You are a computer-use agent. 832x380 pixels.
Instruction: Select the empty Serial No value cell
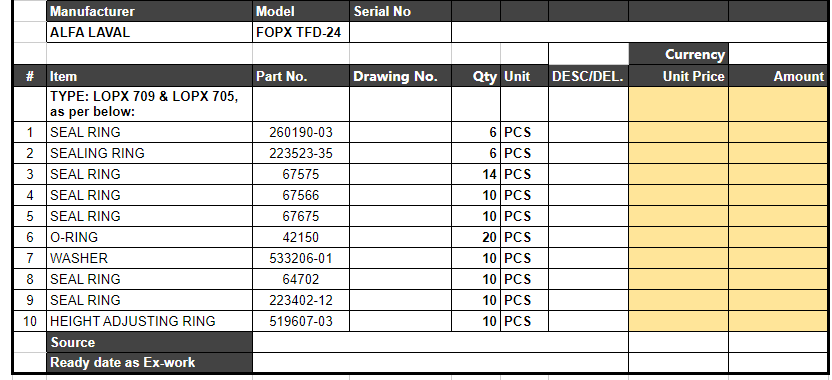click(401, 32)
